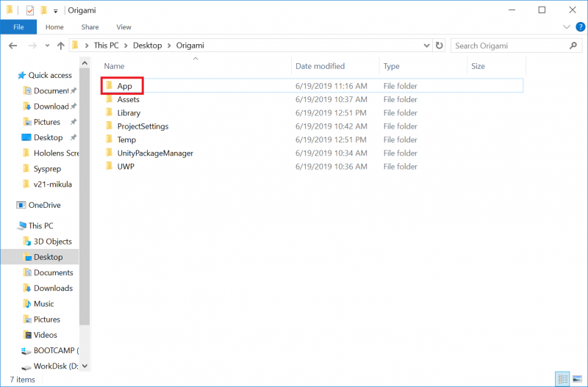
Task: Open pinned Pictures in Quick access
Action: (42, 122)
